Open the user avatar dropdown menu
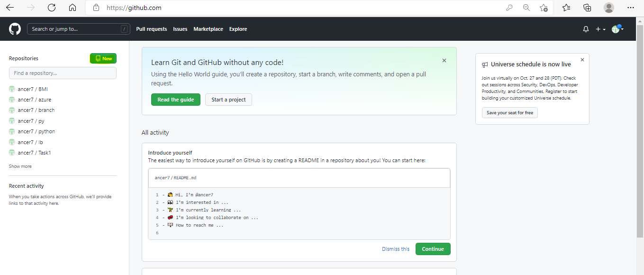 click(617, 29)
